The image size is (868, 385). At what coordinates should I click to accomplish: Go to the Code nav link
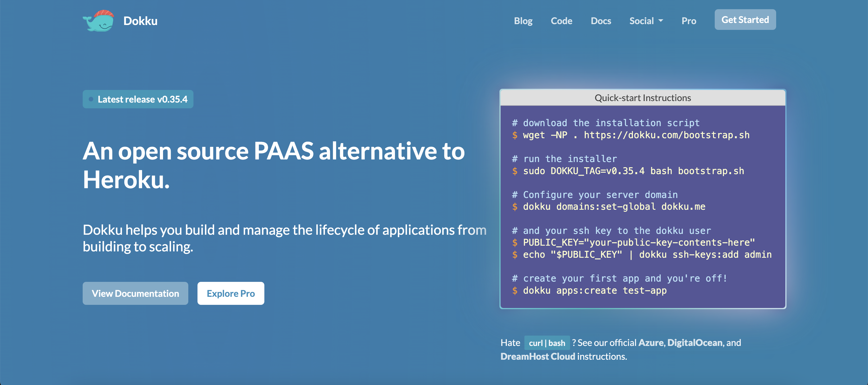coord(561,21)
